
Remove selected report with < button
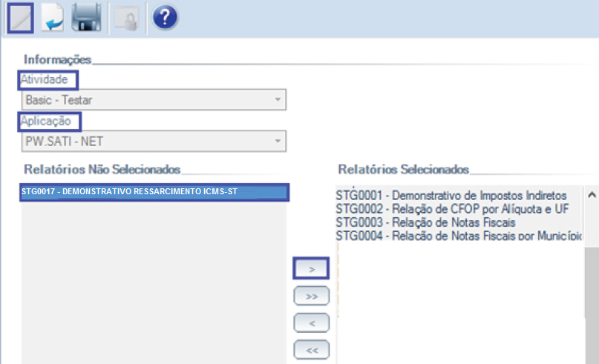(311, 322)
